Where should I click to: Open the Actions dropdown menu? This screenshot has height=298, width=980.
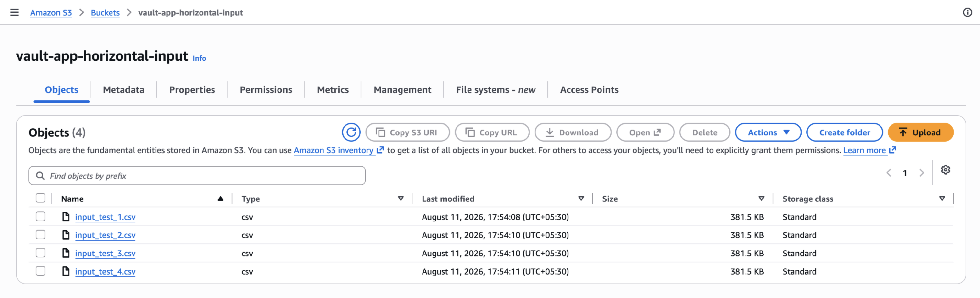[x=768, y=132]
